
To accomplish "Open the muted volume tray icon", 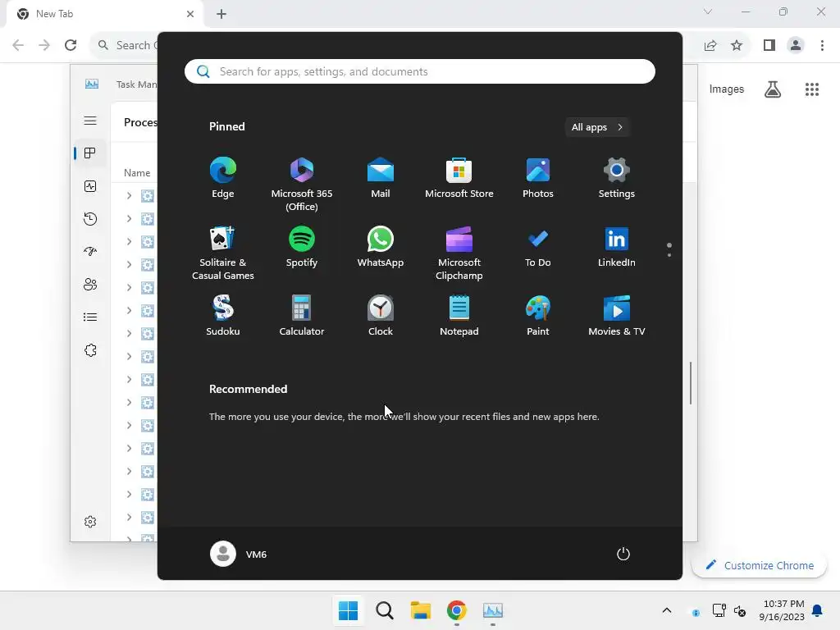I will (x=740, y=610).
